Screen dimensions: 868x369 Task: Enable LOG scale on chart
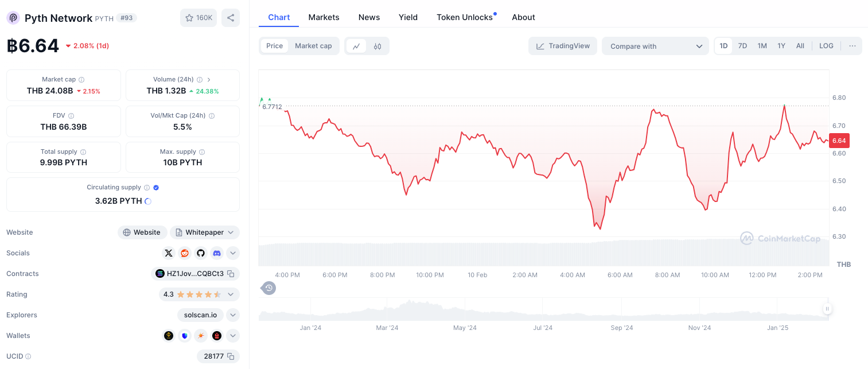point(826,46)
